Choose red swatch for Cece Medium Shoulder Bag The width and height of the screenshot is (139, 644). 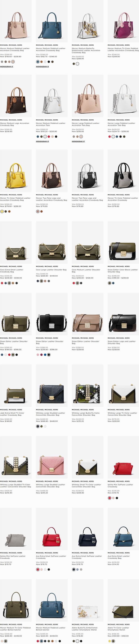click(x=74, y=283)
